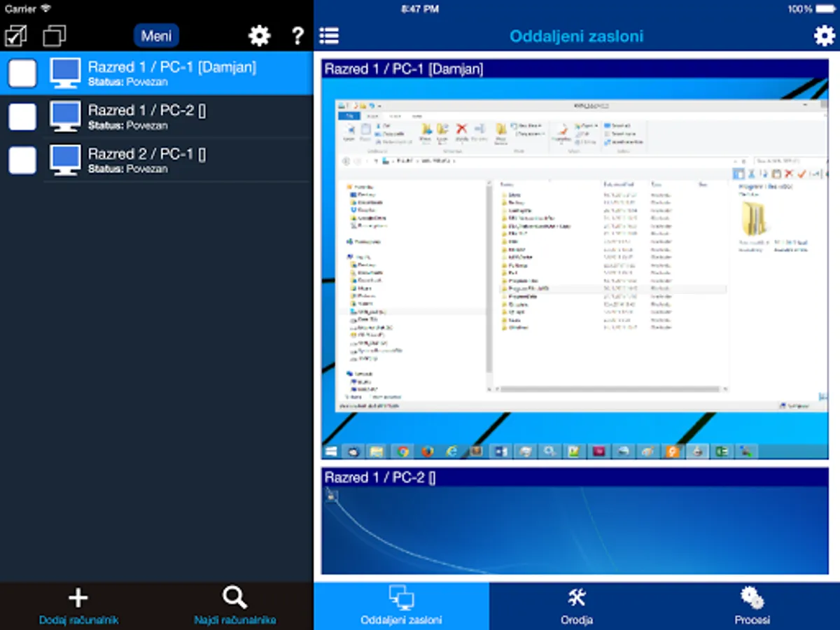Open remote screen thumbnail of Razred 1 / PC-2

click(x=575, y=530)
